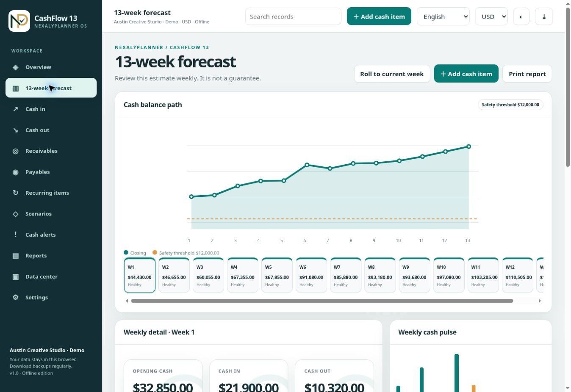The width and height of the screenshot is (571, 392).
Task: Click the download icon button in header
Action: point(544,17)
